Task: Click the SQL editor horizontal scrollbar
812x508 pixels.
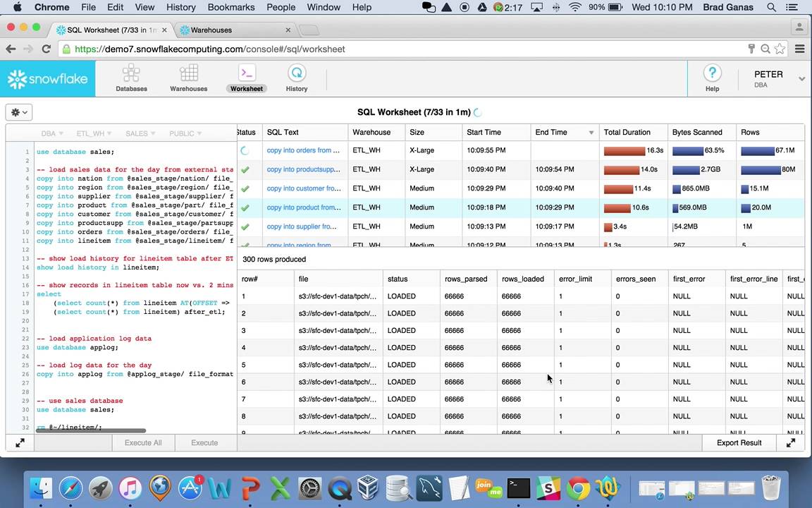Action: (x=91, y=430)
